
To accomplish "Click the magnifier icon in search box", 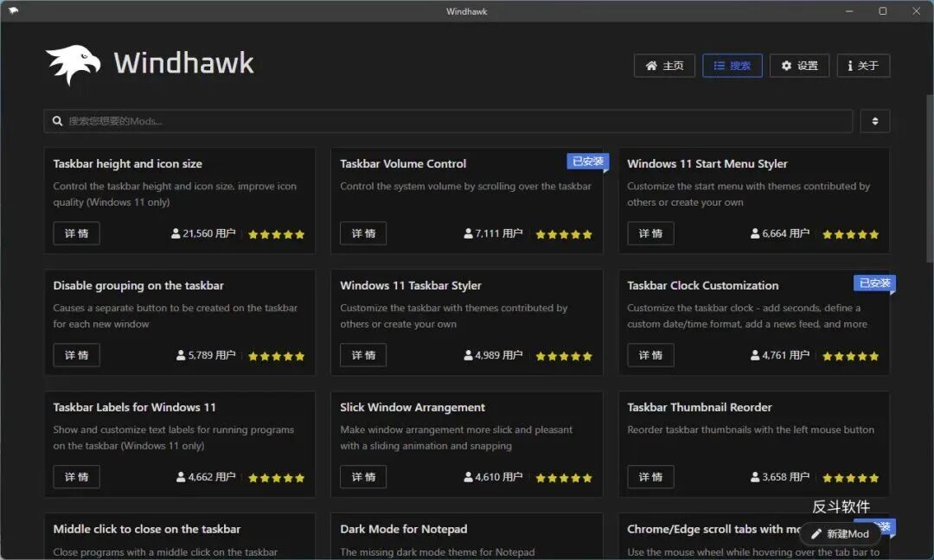I will click(x=57, y=121).
